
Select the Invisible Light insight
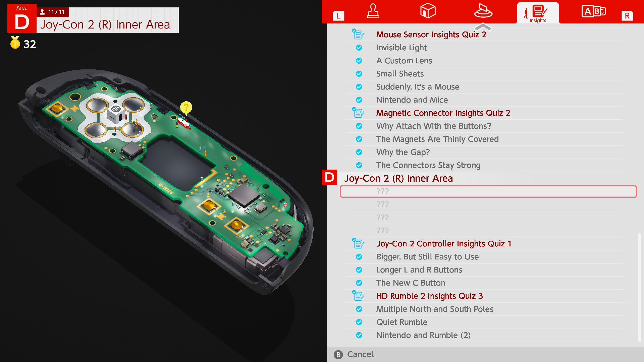point(401,48)
